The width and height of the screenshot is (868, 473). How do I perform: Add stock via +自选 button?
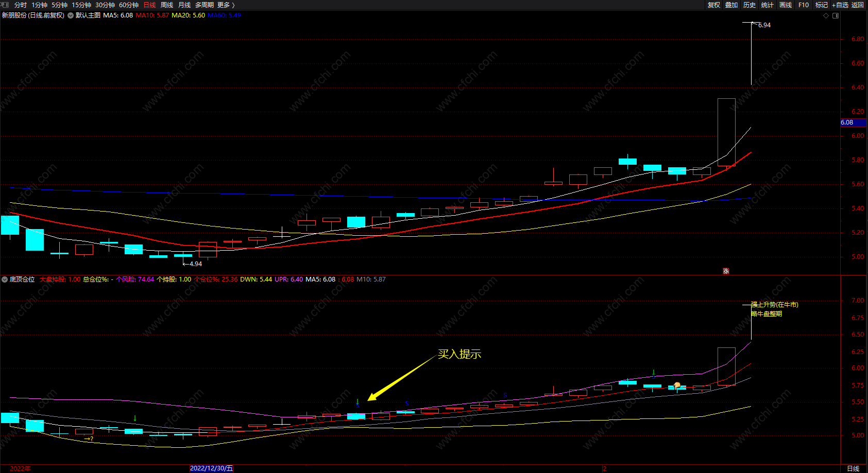(x=840, y=5)
